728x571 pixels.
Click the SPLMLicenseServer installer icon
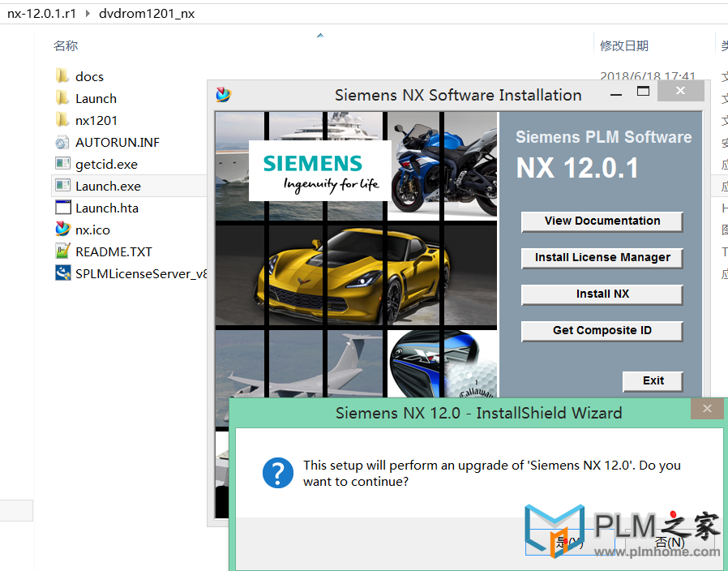click(x=62, y=273)
